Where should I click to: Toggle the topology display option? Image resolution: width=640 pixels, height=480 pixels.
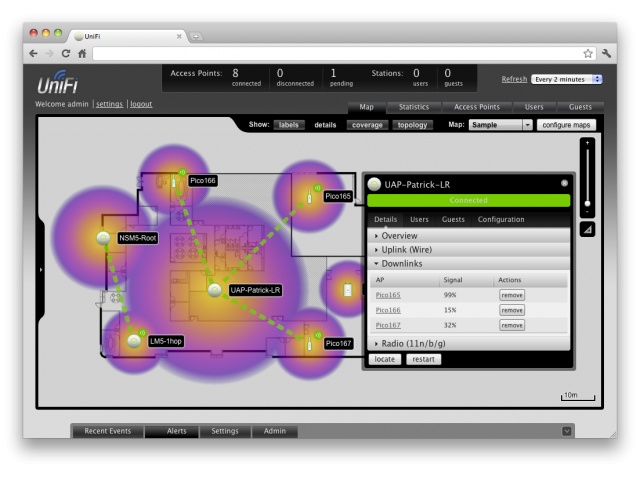[412, 125]
